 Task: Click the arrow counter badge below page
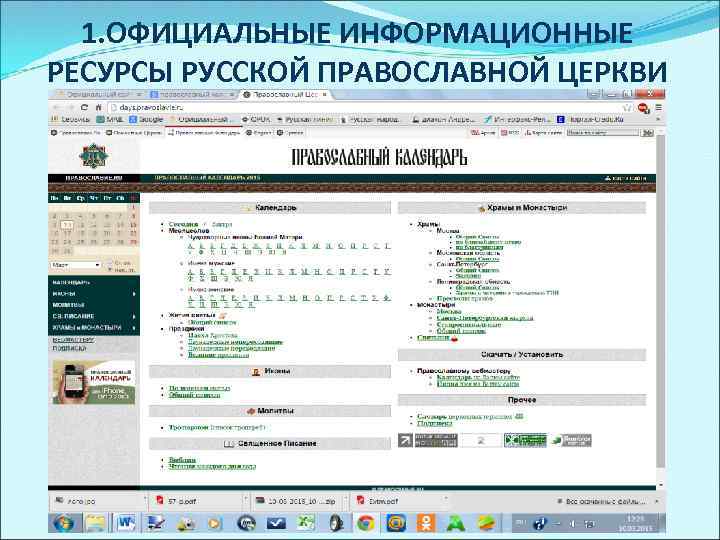pos(405,440)
